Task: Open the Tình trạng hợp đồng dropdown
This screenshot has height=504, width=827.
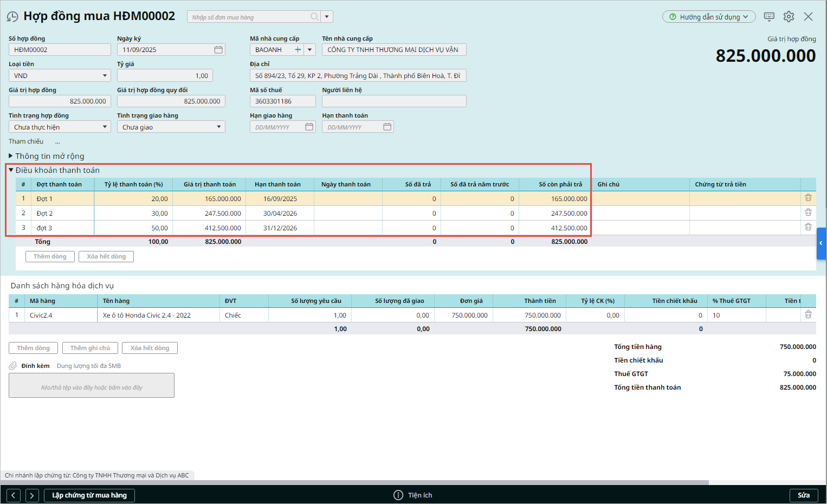Action: pyautogui.click(x=105, y=127)
